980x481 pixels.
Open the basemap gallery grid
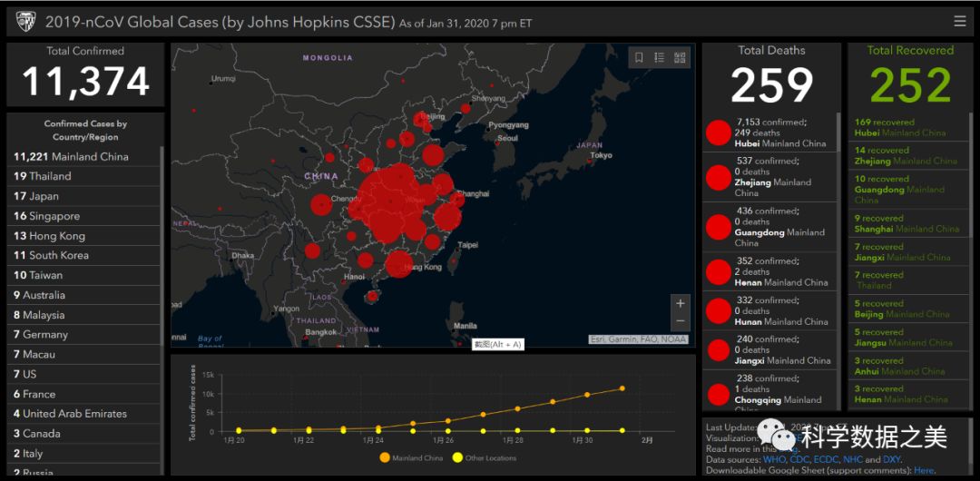click(681, 58)
